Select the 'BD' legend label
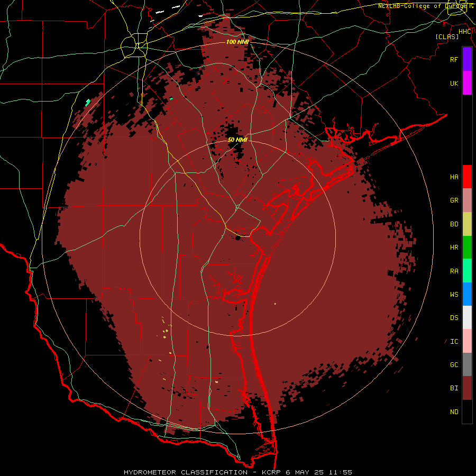 (454, 224)
